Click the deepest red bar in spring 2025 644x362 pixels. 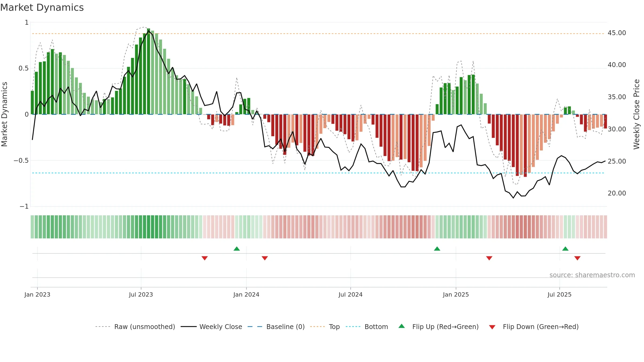[x=525, y=146]
